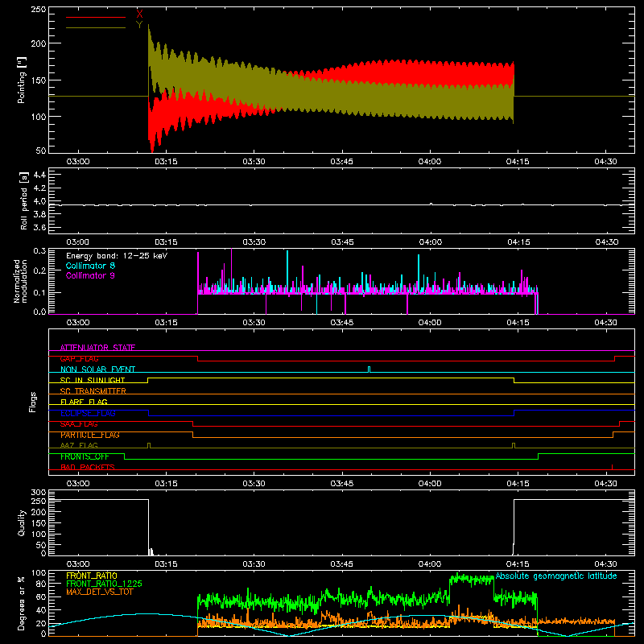Click the cyan Collimator 8 legend entry
This screenshot has width=644, height=644.
coord(90,266)
